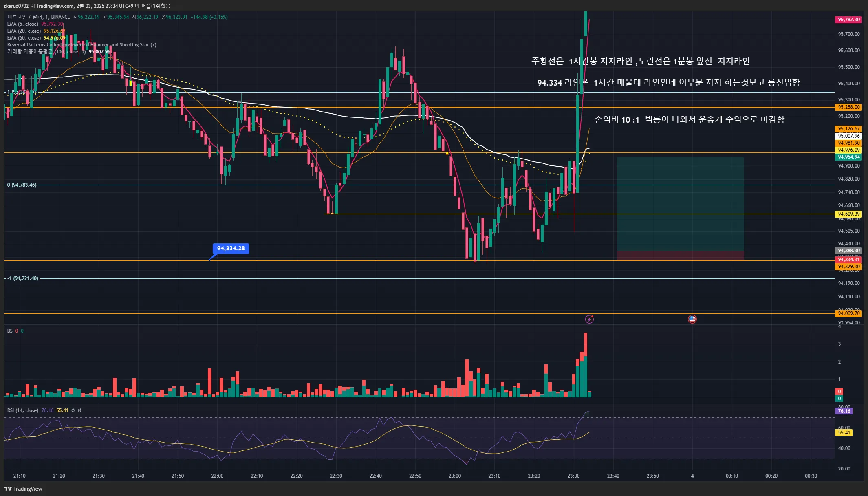Click the orange 94,009.70 price label
The height and width of the screenshot is (496, 868).
point(848,313)
